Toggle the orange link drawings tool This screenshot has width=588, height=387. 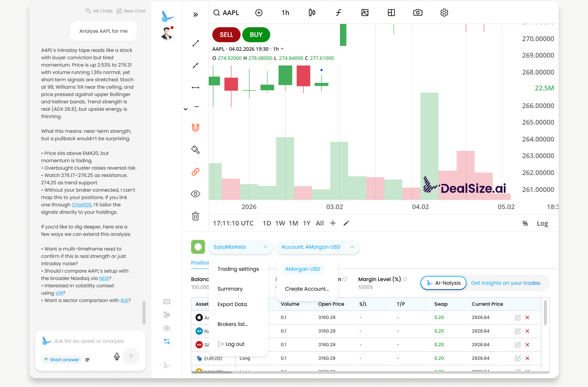click(196, 172)
